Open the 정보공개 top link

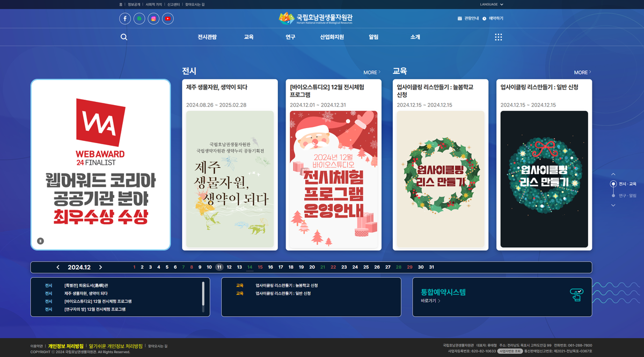pyautogui.click(x=133, y=4)
